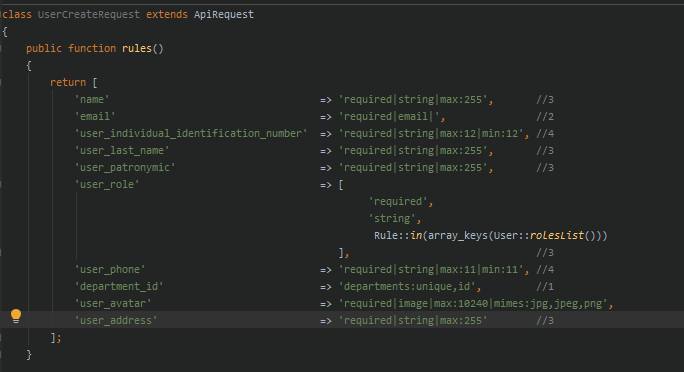Click the //4 comment on user_phone line
This screenshot has height=372, width=684.
pos(545,270)
